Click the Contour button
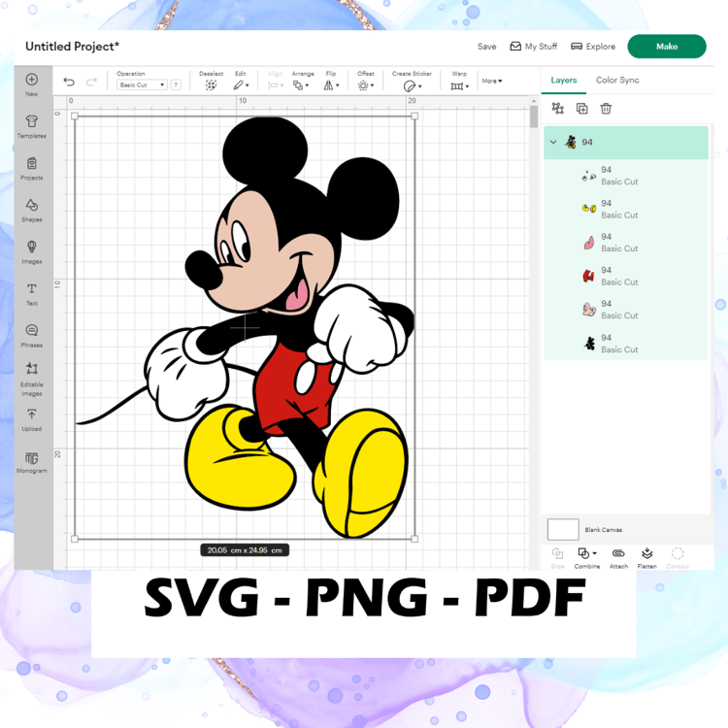The width and height of the screenshot is (728, 728). click(678, 557)
